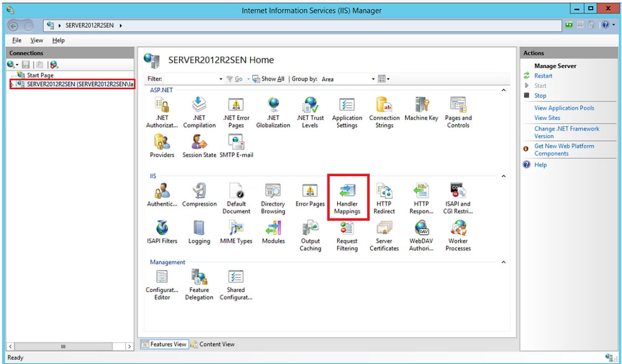
Task: Open Request Filtering feature
Action: (347, 236)
